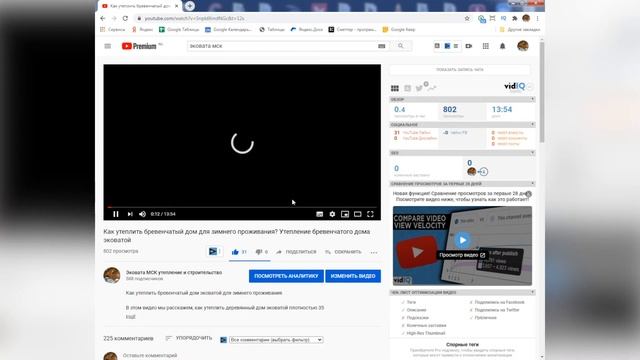Image resolution: width=640 pixels, height=360 pixels.
Task: Click the leave a comment field
Action: 150,356
